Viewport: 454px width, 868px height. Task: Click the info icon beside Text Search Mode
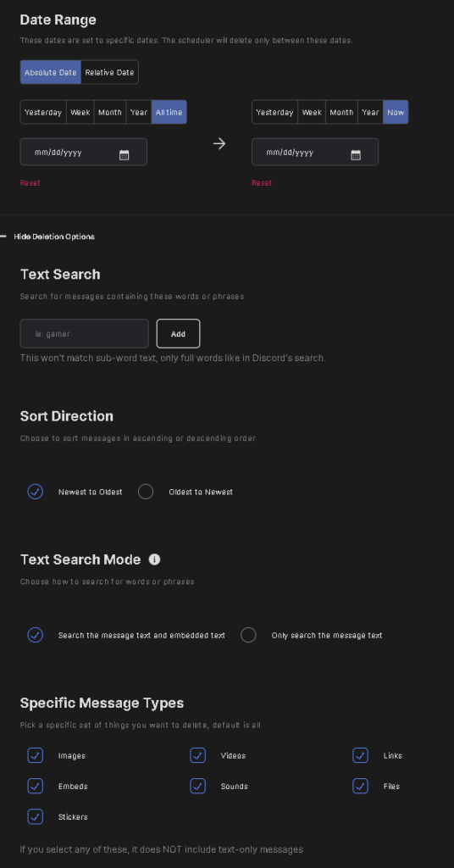[x=155, y=559]
